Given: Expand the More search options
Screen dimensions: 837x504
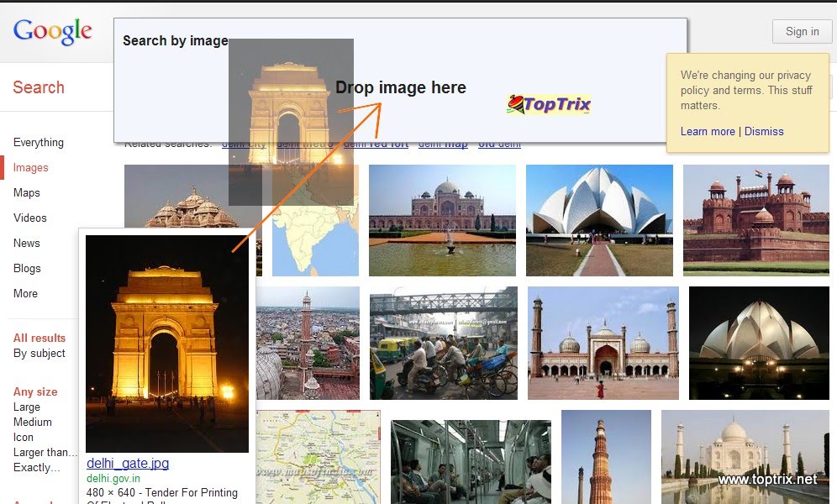Looking at the screenshot, I should [x=25, y=293].
